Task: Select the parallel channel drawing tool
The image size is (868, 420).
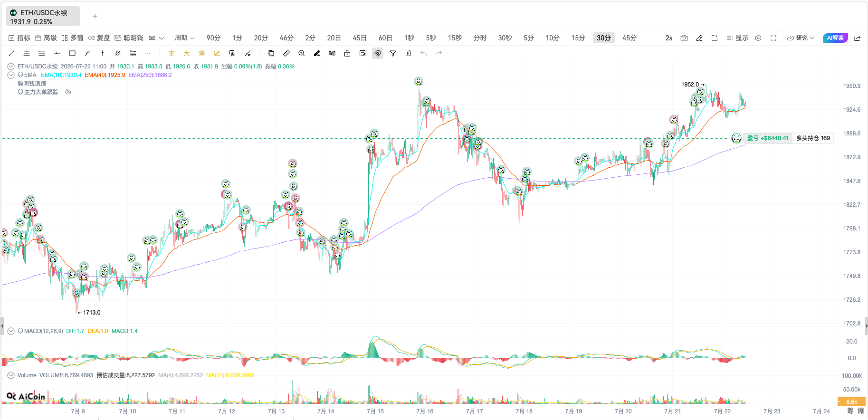Action: pos(118,53)
